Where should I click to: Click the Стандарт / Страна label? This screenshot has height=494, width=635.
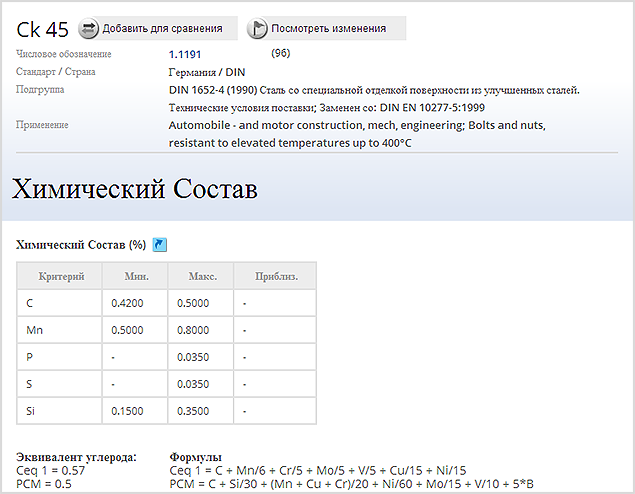tap(56, 72)
